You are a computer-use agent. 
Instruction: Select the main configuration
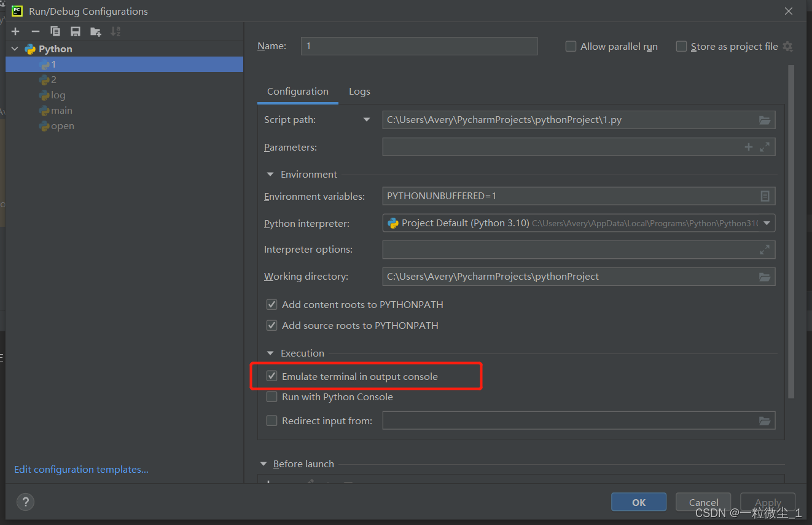pos(124,111)
